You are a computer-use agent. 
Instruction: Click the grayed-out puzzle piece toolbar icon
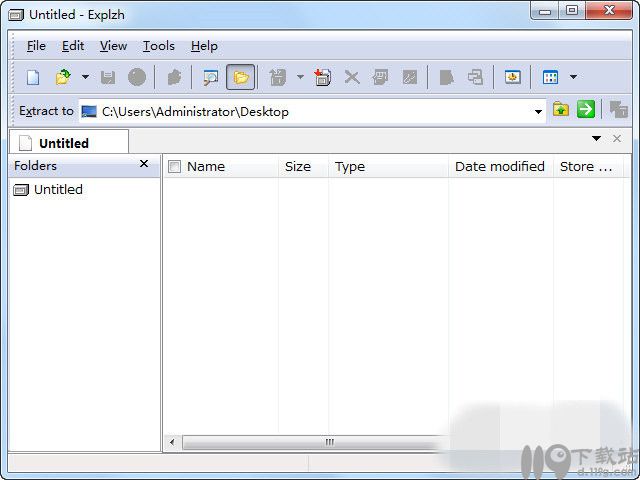tap(174, 77)
